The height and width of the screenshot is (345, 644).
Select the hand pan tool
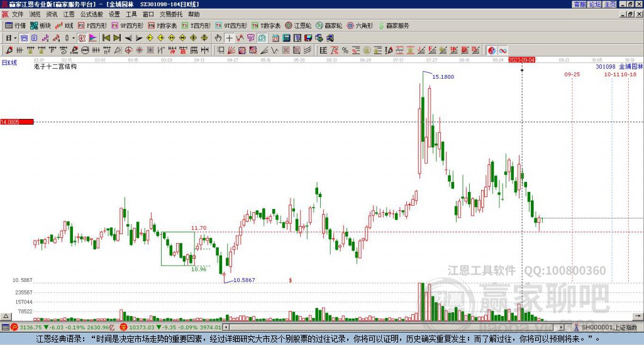pos(218,38)
